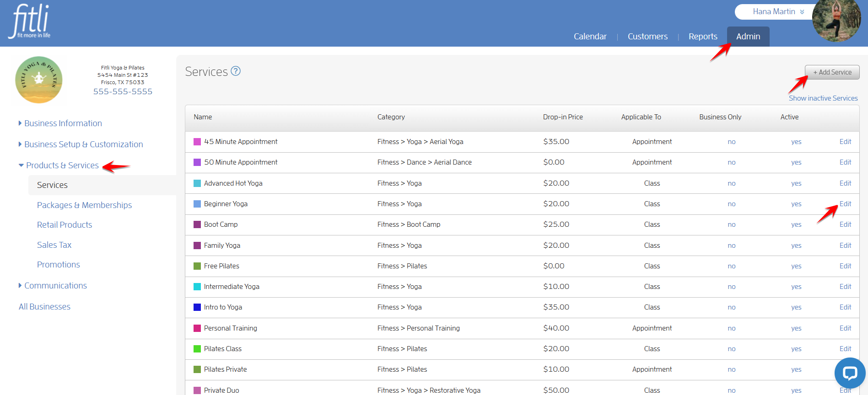The height and width of the screenshot is (395, 868).
Task: Edit the Advanced Hot Yoga service
Action: tap(845, 183)
